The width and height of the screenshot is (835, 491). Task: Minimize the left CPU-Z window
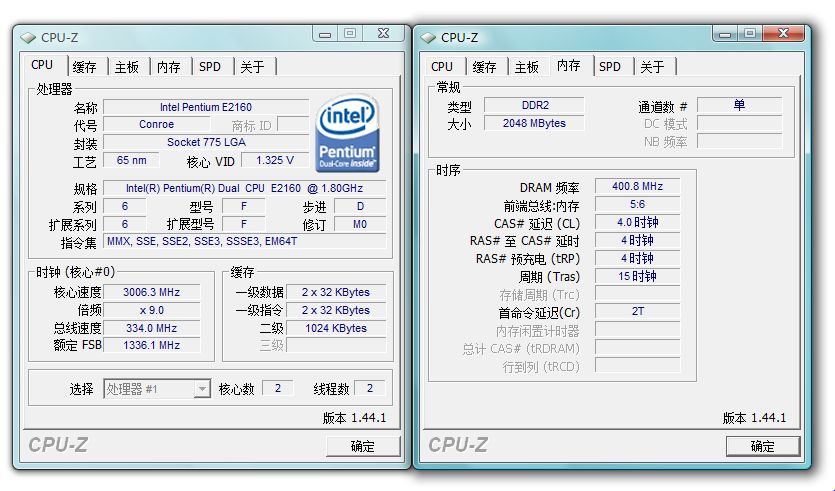(x=325, y=34)
